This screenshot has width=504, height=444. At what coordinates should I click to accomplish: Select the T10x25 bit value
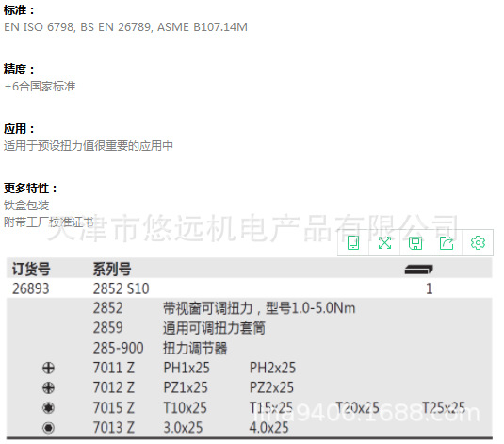click(186, 408)
